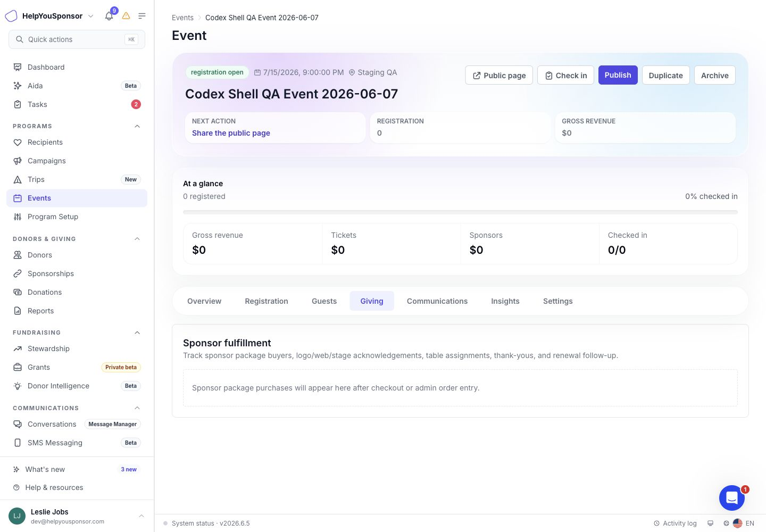Click the monitor icon in status bar
The image size is (766, 532).
(710, 523)
